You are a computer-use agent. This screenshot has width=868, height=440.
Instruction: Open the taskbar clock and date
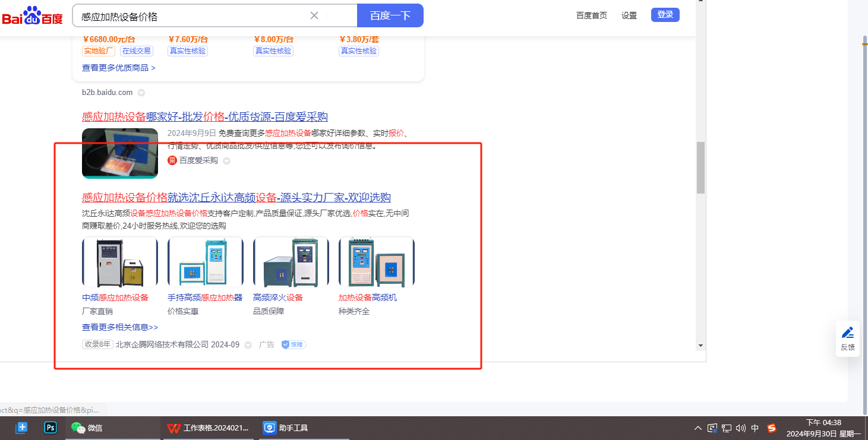click(x=823, y=428)
